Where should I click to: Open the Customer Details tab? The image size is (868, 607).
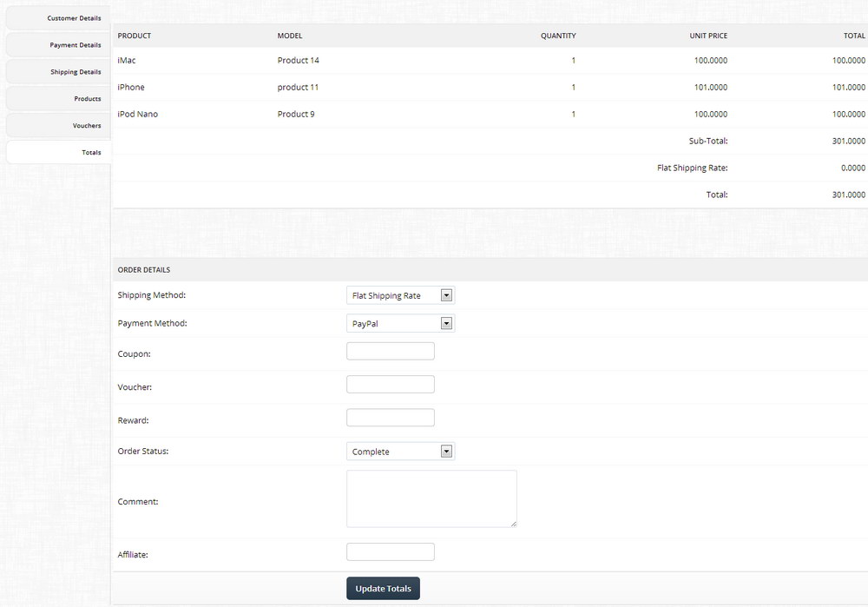point(58,17)
